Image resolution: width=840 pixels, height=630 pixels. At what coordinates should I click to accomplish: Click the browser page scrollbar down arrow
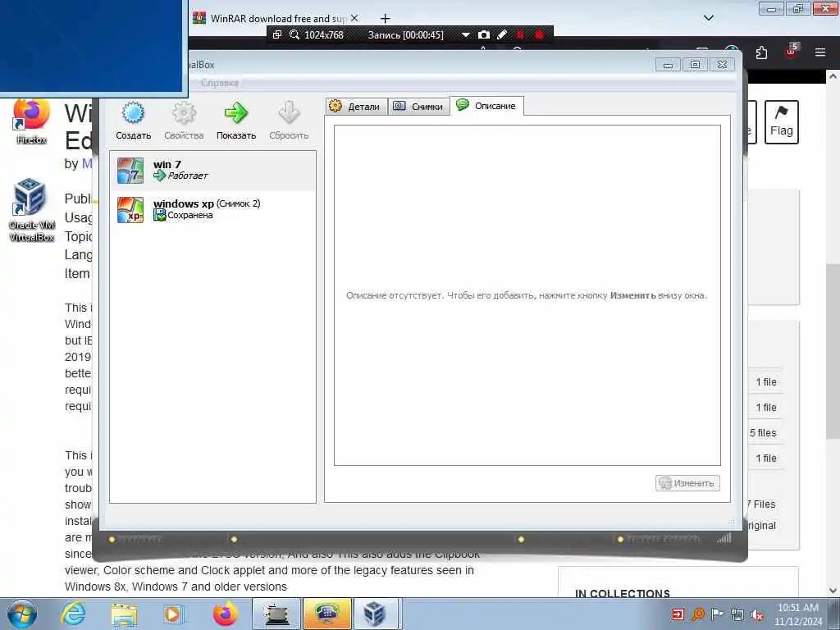[x=833, y=591]
